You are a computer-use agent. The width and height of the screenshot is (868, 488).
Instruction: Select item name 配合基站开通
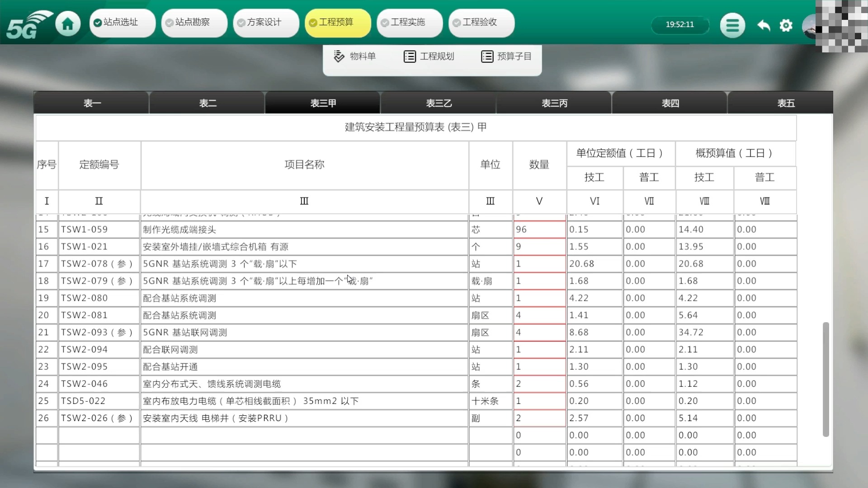[x=170, y=367]
